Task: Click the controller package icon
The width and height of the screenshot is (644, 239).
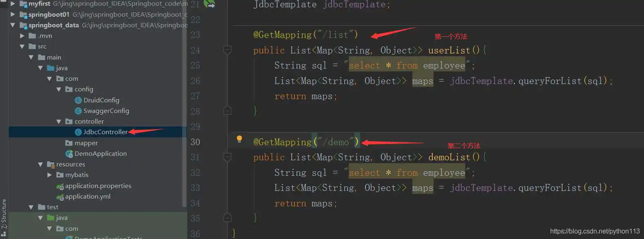Action: [x=69, y=122]
